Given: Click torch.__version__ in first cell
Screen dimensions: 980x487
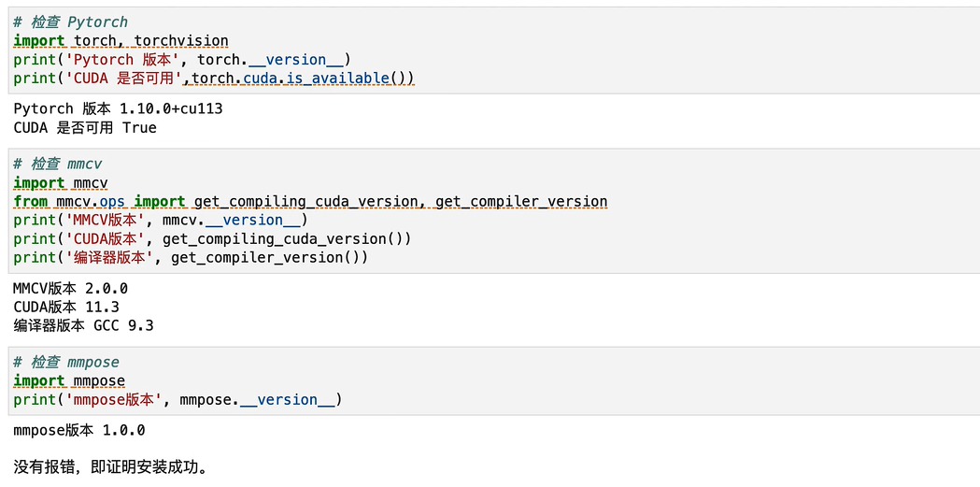Looking at the screenshot, I should (271, 60).
